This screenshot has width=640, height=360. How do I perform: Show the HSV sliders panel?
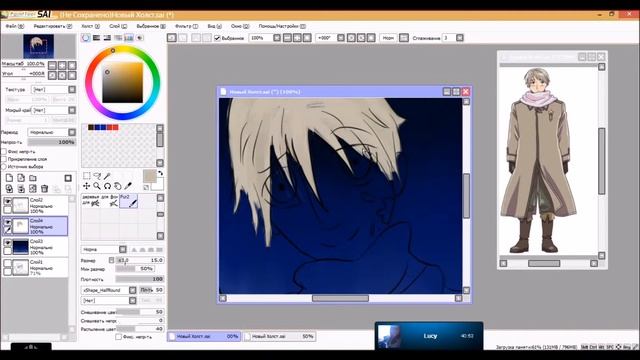(107, 38)
